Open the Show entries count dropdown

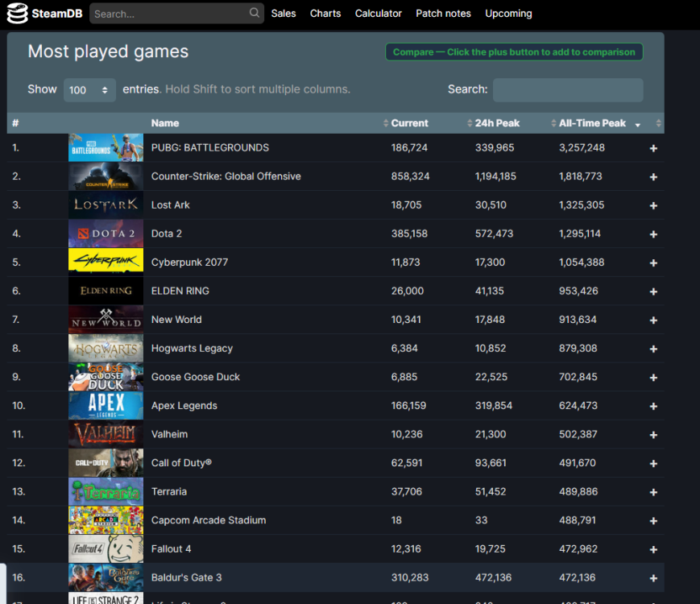coord(89,90)
